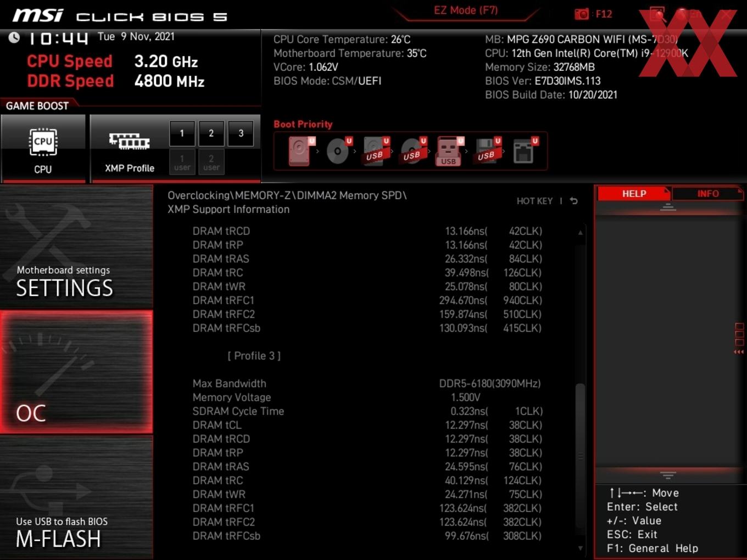The image size is (747, 560).
Task: Select the DRAM tRCD row with 12.297ns
Action: coord(367,439)
